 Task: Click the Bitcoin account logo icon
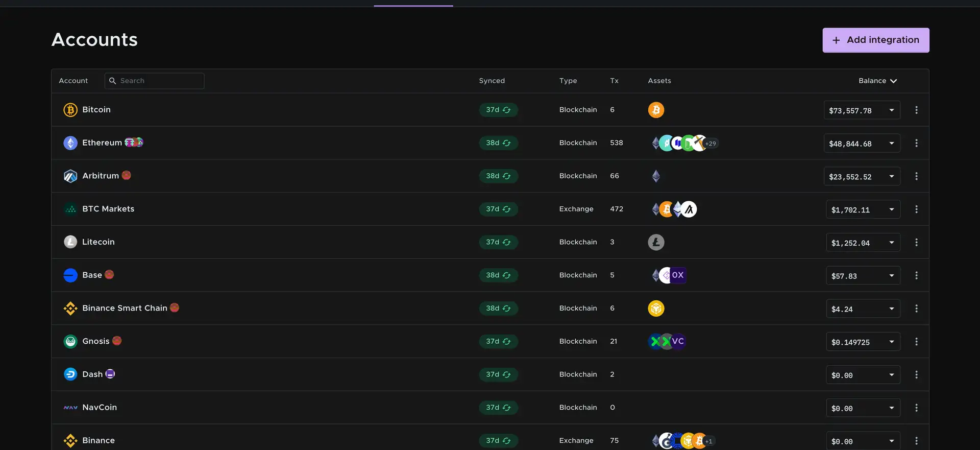70,110
